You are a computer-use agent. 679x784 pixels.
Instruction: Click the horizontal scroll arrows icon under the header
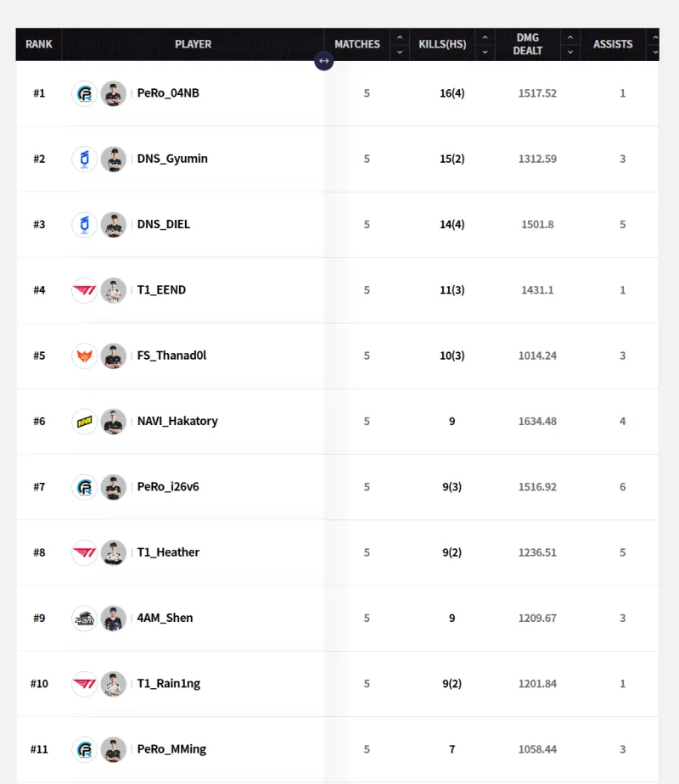[x=323, y=61]
